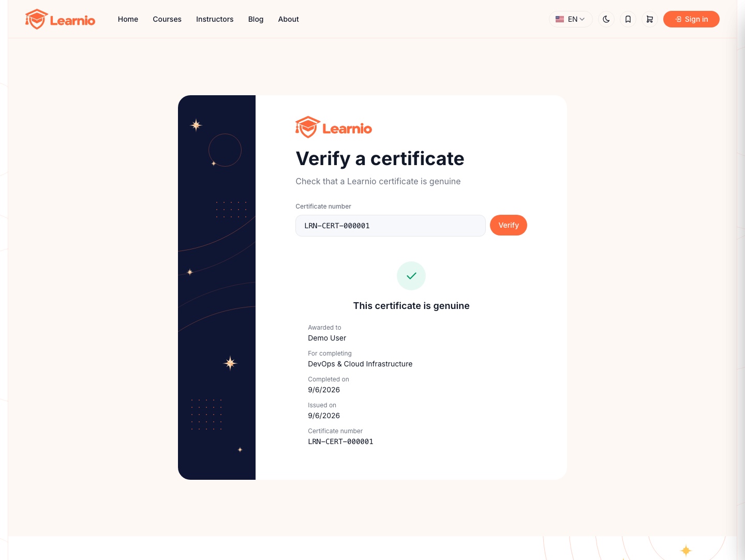The width and height of the screenshot is (745, 560).
Task: Click 'Check that a Learnio certificate is genuine'
Action: tap(378, 181)
